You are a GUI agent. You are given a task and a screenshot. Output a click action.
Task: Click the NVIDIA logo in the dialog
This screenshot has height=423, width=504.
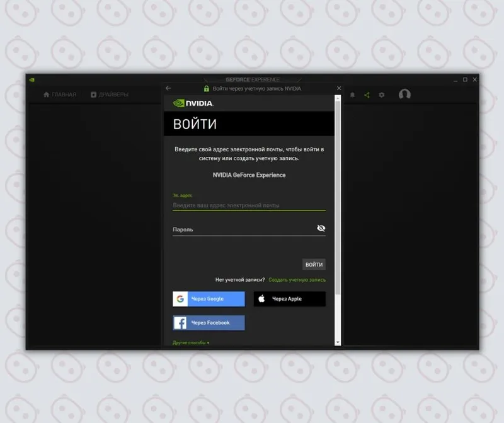click(193, 103)
